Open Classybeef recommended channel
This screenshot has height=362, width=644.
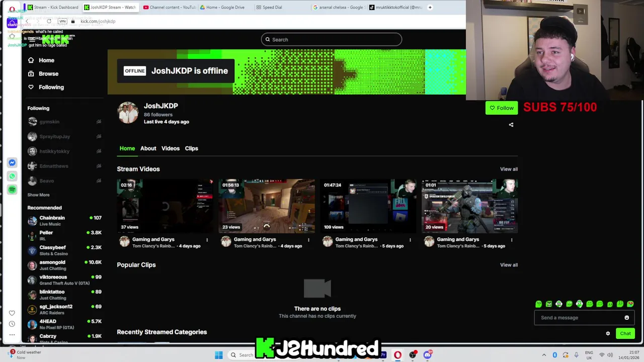point(64,250)
